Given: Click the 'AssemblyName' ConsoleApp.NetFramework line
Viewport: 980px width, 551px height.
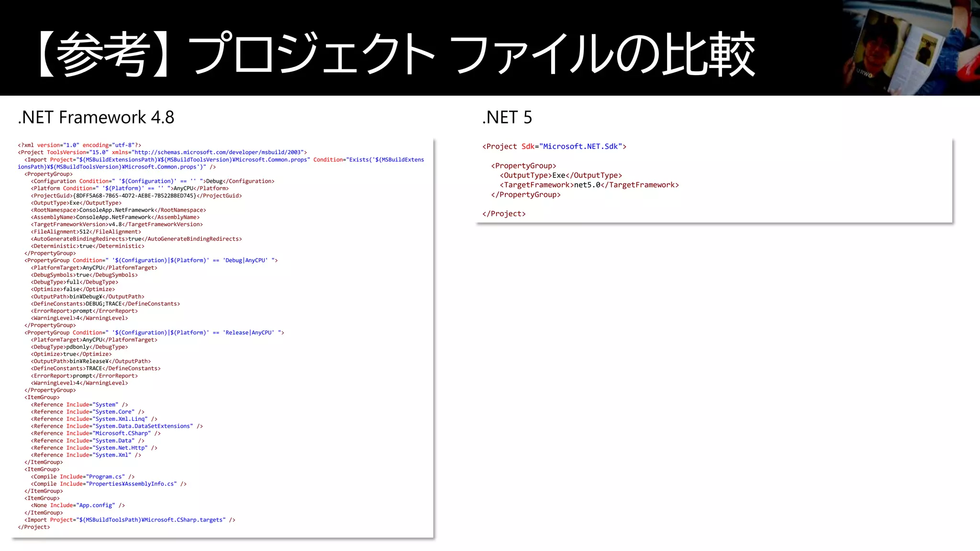Looking at the screenshot, I should point(115,217).
